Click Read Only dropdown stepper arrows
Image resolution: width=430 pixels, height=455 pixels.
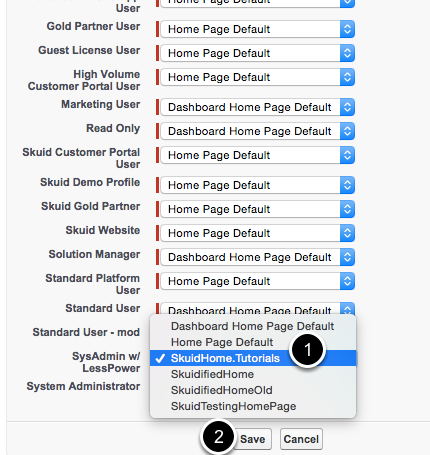pyautogui.click(x=347, y=131)
